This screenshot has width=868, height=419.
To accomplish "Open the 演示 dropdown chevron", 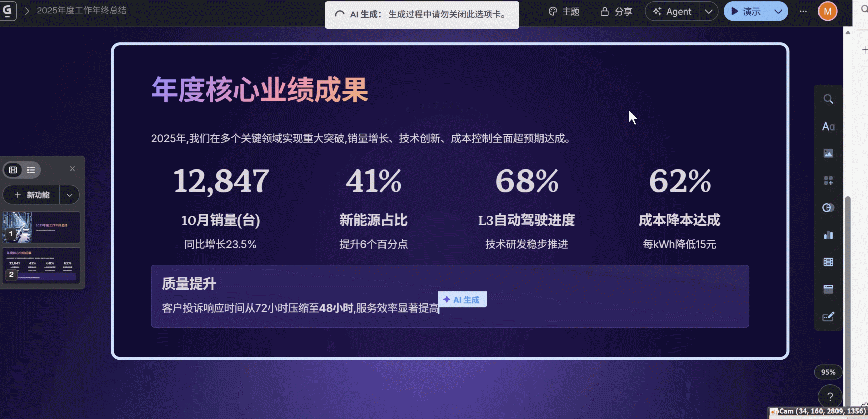I will [x=778, y=11].
